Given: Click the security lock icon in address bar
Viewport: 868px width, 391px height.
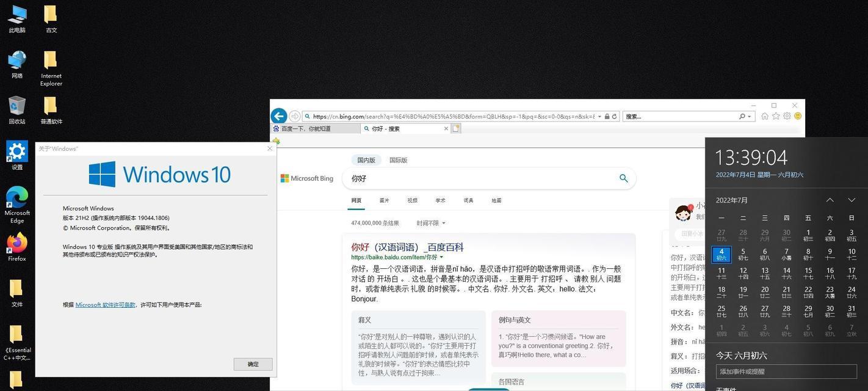Looking at the screenshot, I should click(606, 116).
